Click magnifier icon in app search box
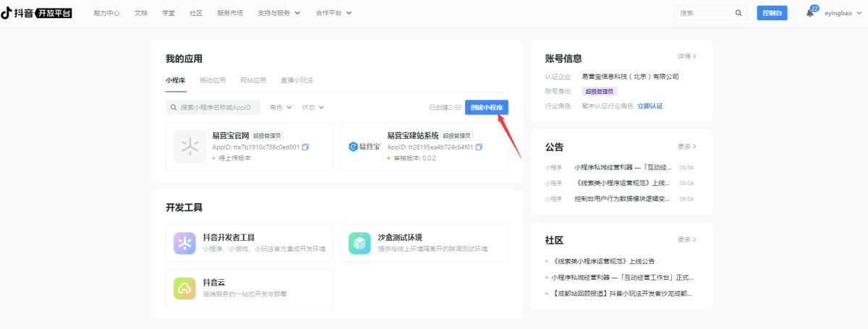 (x=174, y=107)
